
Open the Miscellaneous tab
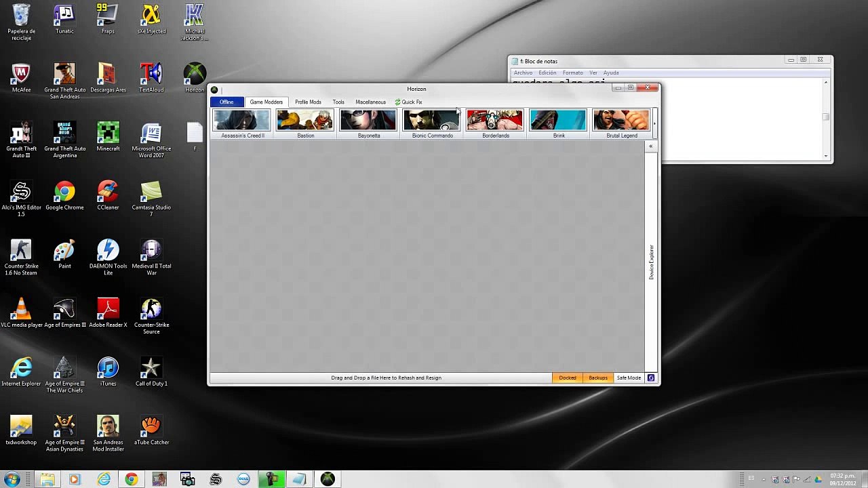(370, 102)
